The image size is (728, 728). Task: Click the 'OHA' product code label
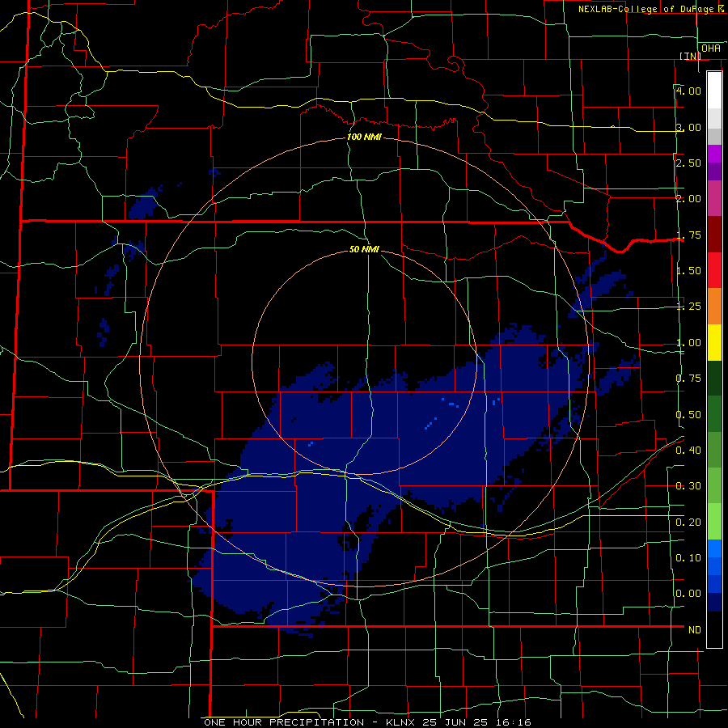coord(711,49)
